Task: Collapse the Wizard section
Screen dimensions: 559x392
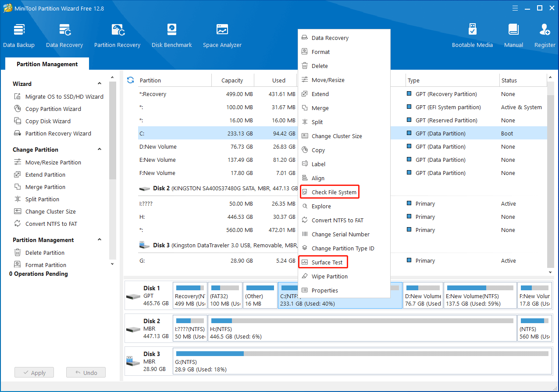Action: [100, 83]
